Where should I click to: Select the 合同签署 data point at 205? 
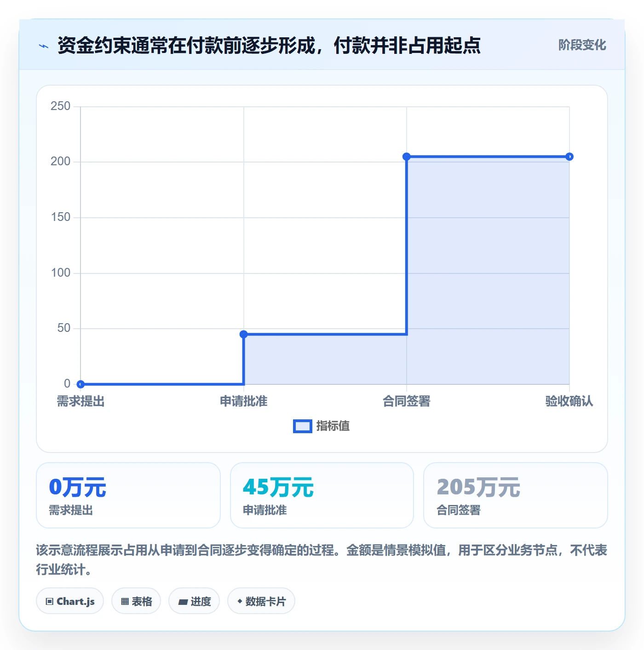click(407, 157)
